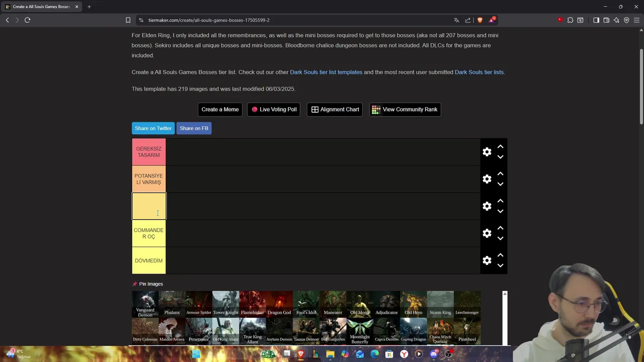Viewport: 644px width, 362px height.
Task: Open page translate icon
Action: tap(456, 20)
